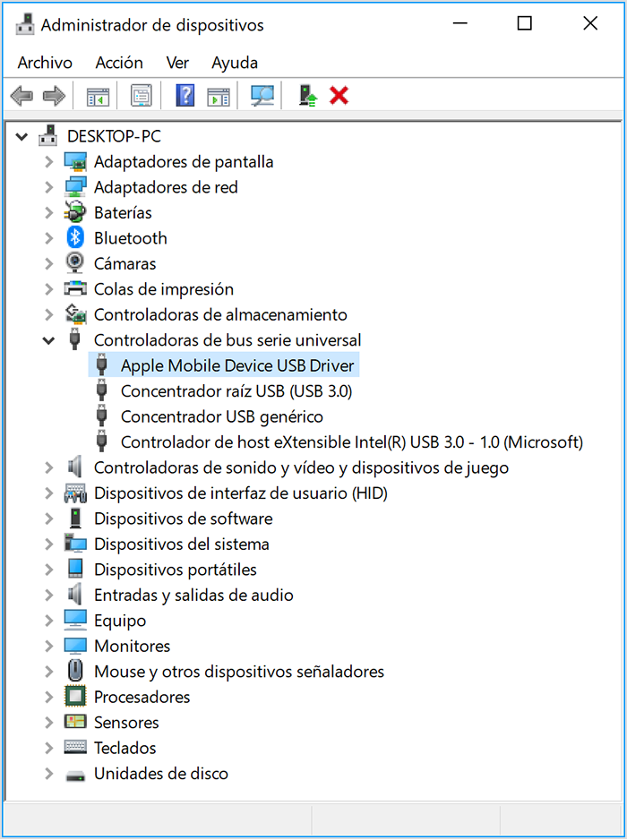Viewport: 627px width, 840px height.
Task: Select Apple Mobile Device USB Driver
Action: 237,365
